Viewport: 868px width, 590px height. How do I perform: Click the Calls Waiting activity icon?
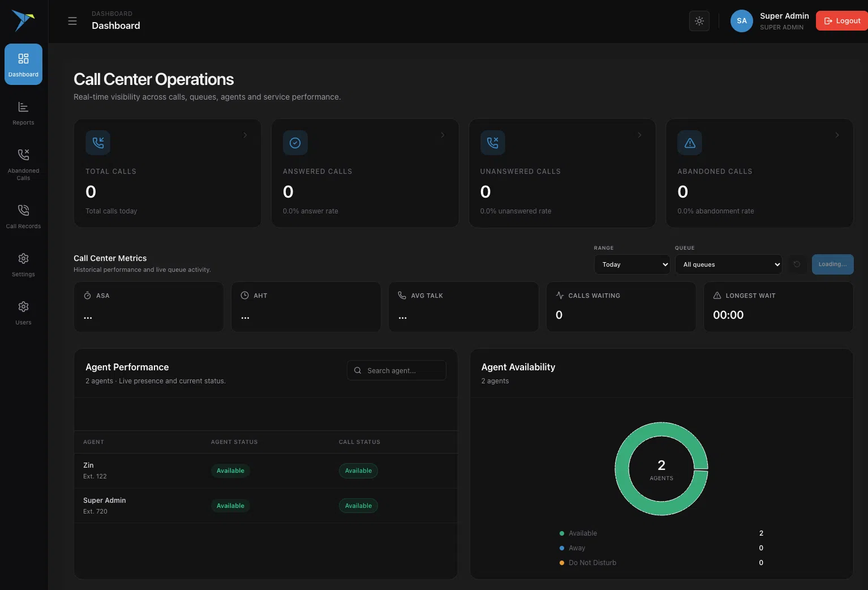pos(560,296)
